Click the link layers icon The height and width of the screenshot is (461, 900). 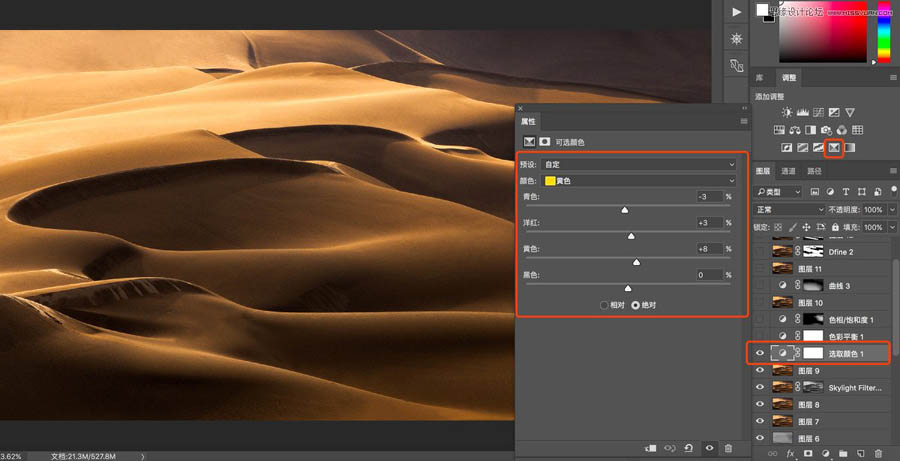[772, 454]
